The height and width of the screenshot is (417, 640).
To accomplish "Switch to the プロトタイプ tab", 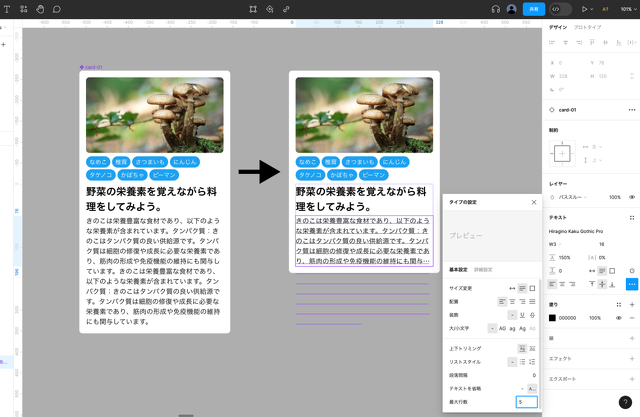I will (587, 27).
